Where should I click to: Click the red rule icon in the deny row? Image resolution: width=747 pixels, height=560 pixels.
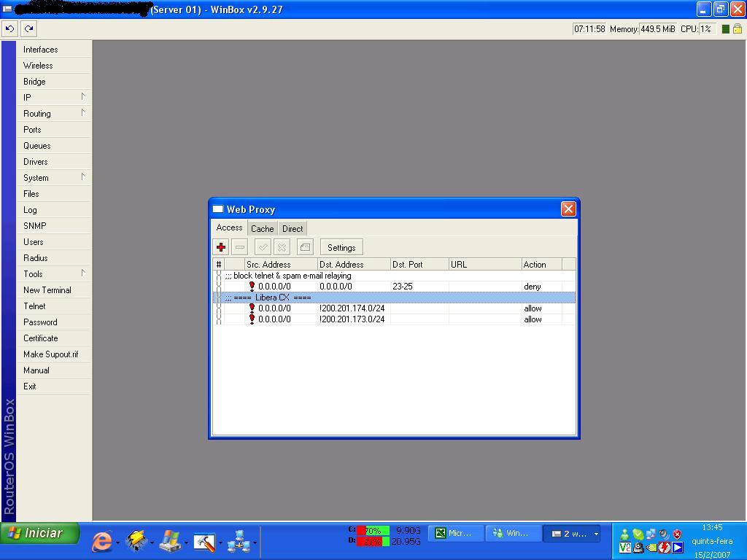[x=252, y=286]
